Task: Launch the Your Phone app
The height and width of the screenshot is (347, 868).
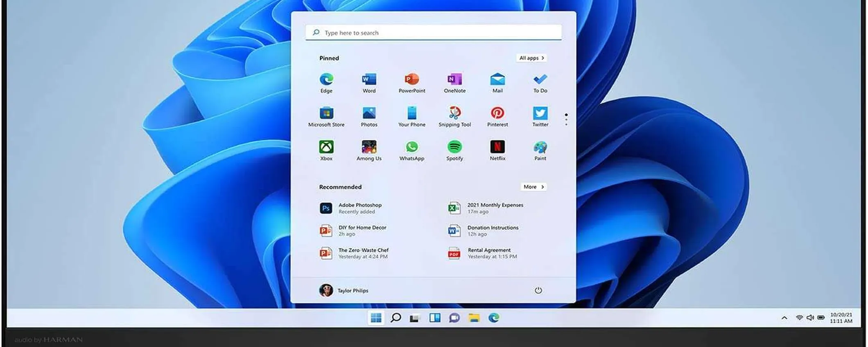Action: [x=412, y=117]
